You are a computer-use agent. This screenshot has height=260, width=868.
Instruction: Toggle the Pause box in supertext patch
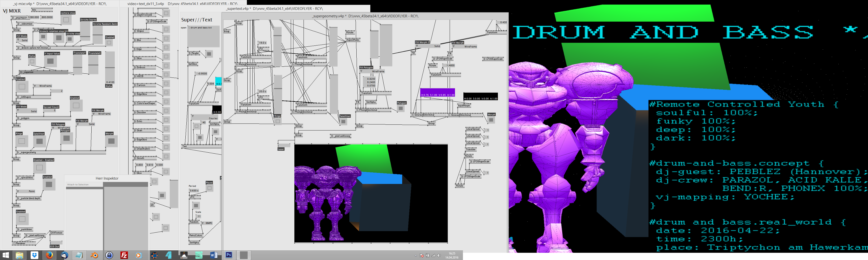pyautogui.click(x=209, y=188)
